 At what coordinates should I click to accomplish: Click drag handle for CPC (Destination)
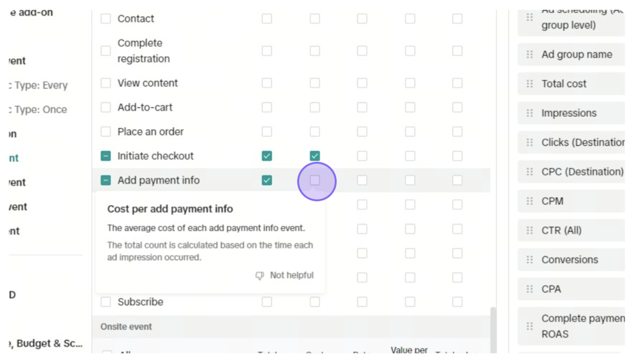click(x=530, y=172)
